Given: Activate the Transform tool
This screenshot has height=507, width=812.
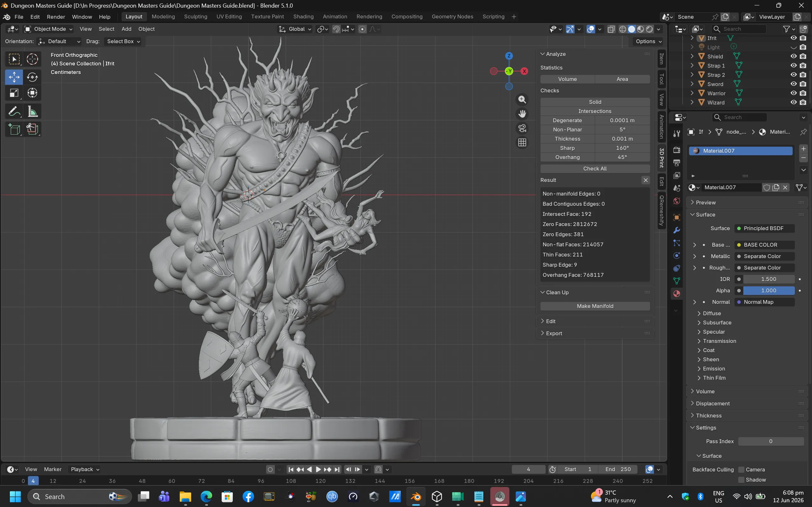Looking at the screenshot, I should (32, 93).
